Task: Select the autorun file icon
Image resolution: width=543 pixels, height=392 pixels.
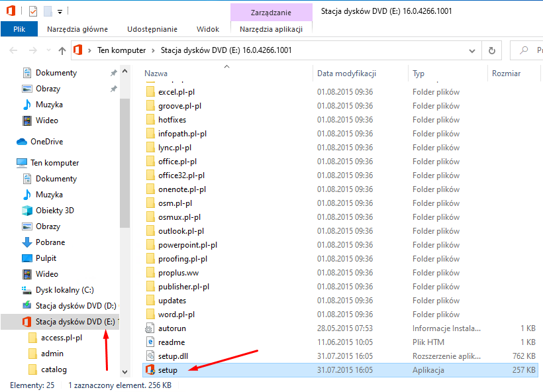Action: click(x=150, y=328)
